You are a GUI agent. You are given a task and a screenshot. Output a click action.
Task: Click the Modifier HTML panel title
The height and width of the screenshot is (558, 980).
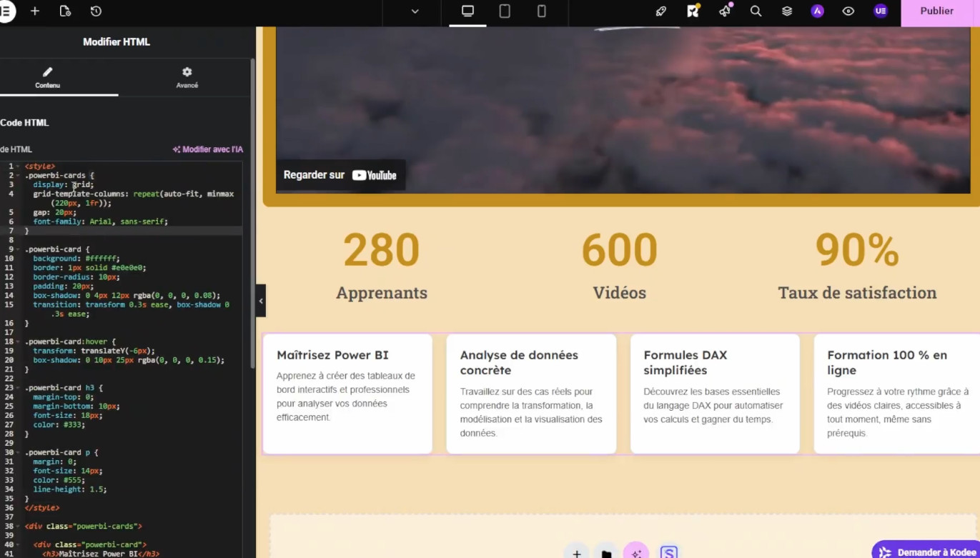pos(117,42)
